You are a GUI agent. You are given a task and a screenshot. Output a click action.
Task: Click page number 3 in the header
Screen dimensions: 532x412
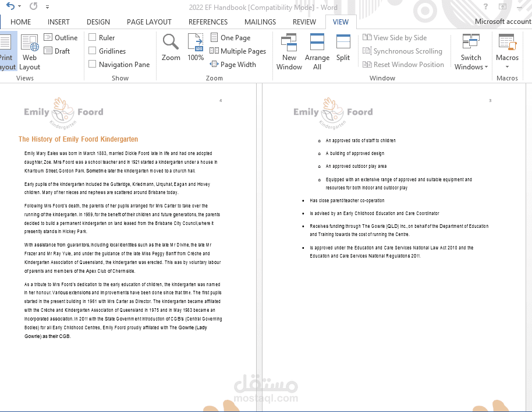pos(490,101)
